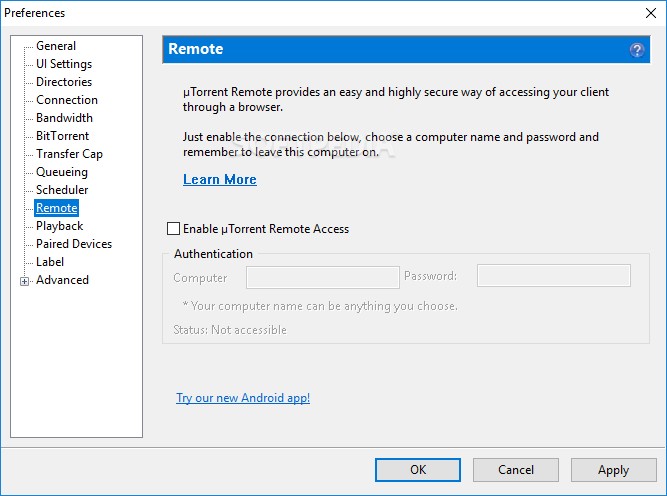Select the Bandwidth category
The width and height of the screenshot is (667, 496).
(64, 118)
